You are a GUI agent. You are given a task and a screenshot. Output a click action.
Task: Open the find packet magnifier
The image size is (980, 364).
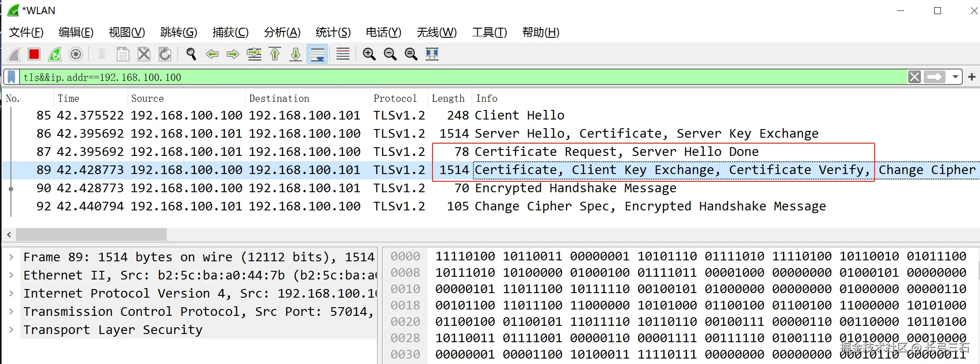191,55
